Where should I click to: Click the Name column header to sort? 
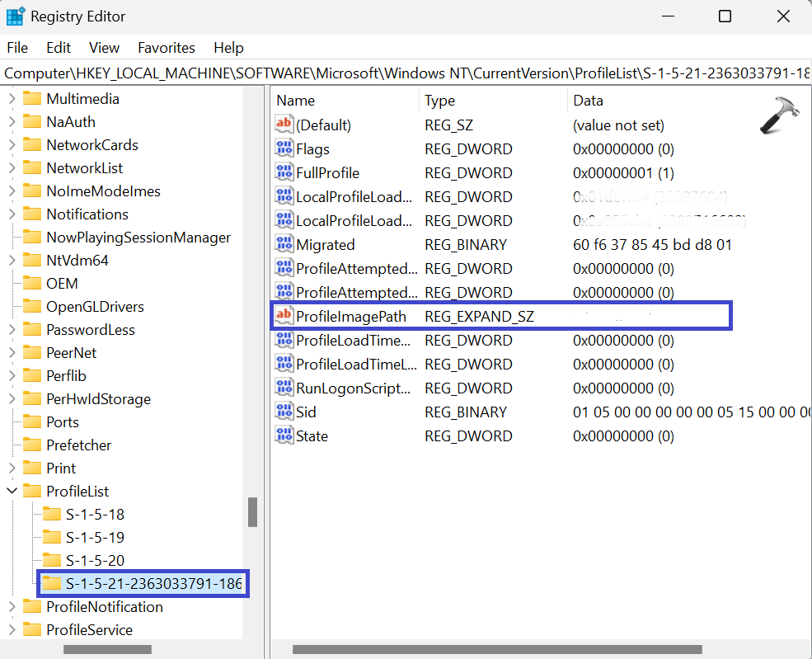(x=298, y=100)
